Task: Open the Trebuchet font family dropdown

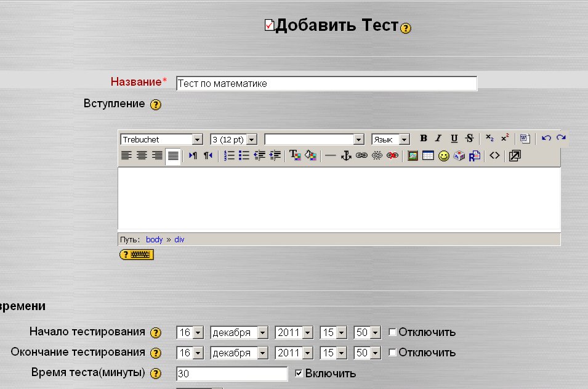Action: click(x=161, y=139)
